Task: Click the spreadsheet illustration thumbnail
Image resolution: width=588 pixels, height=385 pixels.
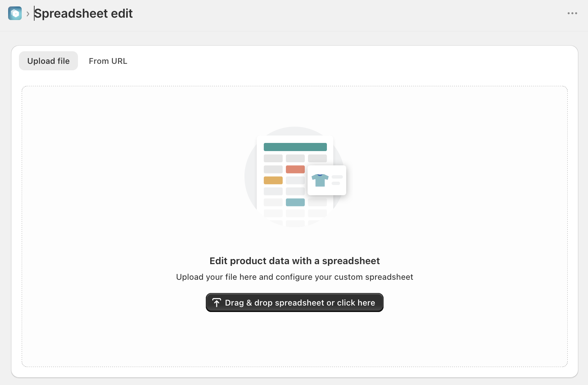Action: [295, 177]
